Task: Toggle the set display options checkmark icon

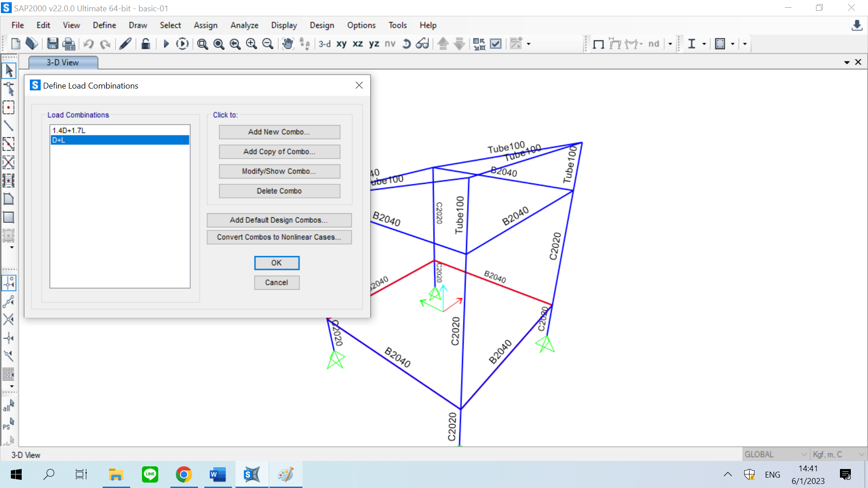Action: [496, 44]
